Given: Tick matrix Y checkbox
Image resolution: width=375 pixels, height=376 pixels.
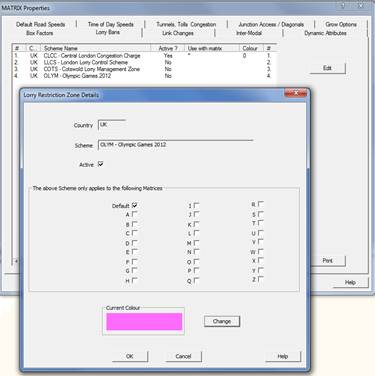Looking at the screenshot, I should point(261,270).
